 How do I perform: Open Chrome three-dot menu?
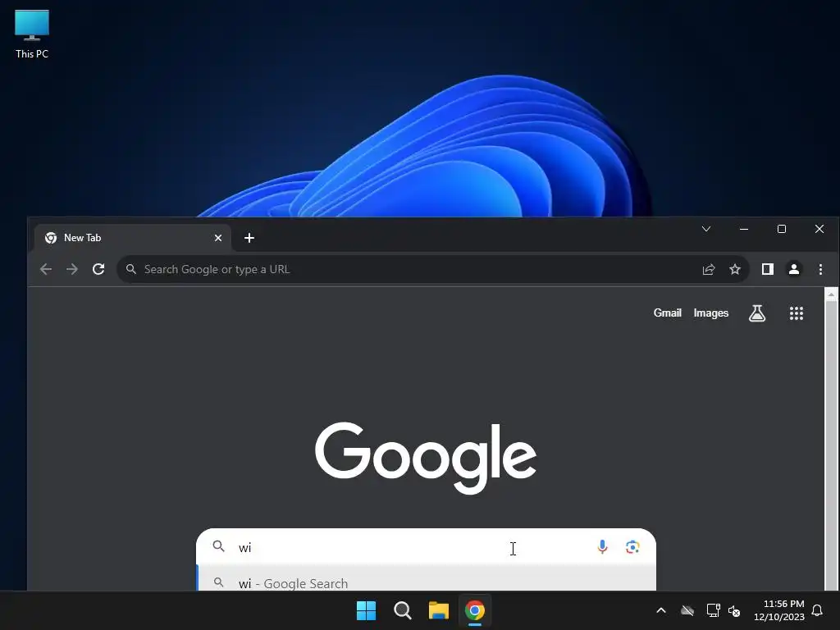[820, 269]
